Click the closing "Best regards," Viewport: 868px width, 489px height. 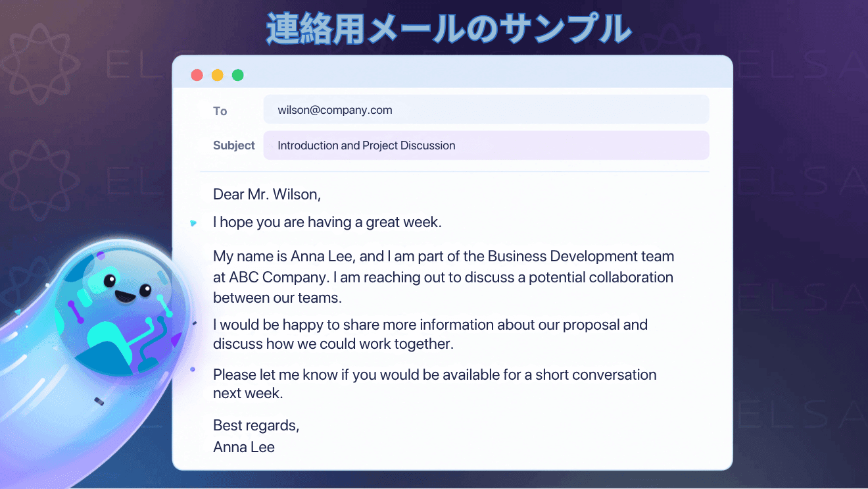pos(256,426)
